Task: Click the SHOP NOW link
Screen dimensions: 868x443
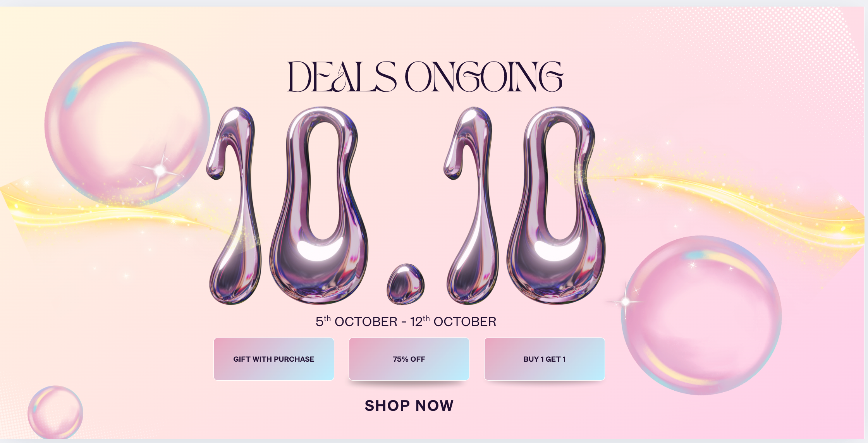Action: tap(409, 405)
